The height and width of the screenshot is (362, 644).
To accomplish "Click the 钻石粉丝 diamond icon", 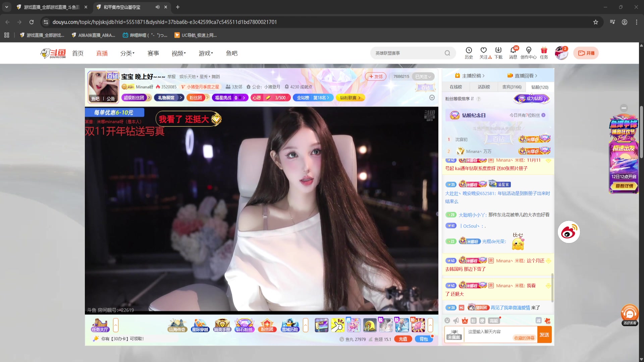I will pos(244,325).
